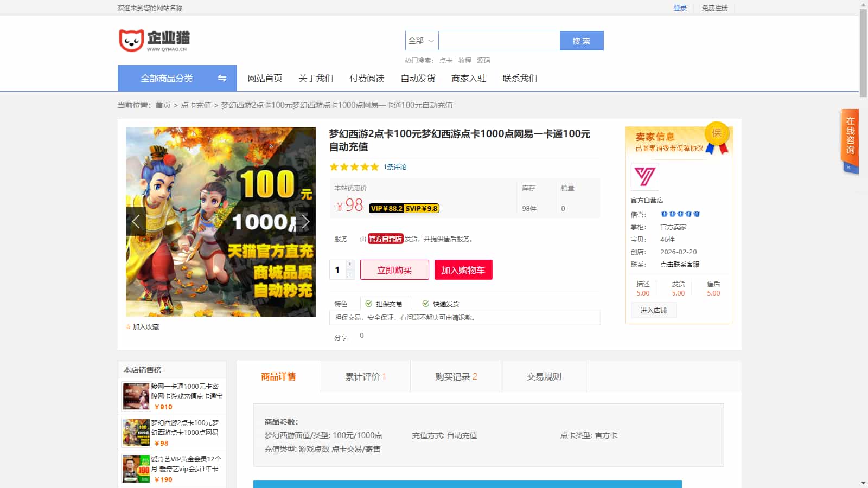Show next product image arrow
The height and width of the screenshot is (488, 868).
tap(306, 221)
